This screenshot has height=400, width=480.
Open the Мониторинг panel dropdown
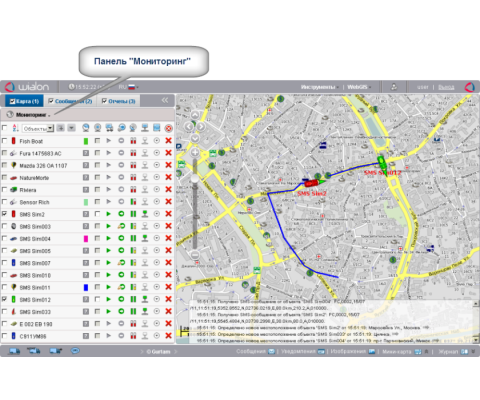click(x=33, y=115)
